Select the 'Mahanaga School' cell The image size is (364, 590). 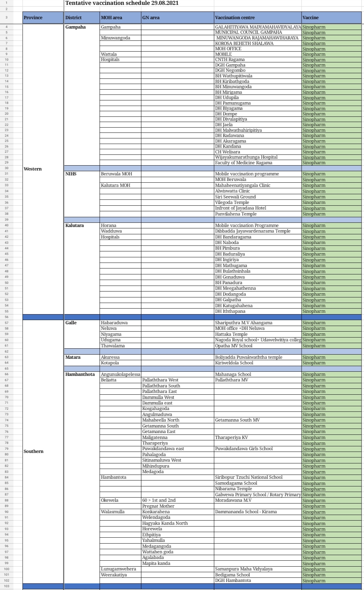pos(258,375)
